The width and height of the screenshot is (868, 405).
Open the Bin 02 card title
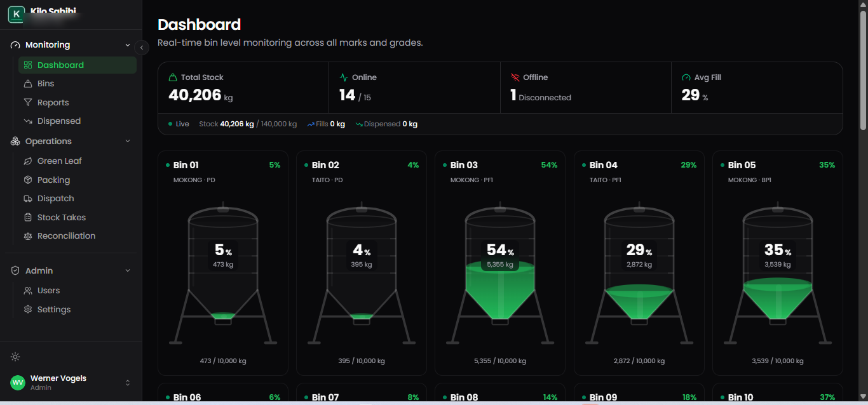click(x=325, y=165)
